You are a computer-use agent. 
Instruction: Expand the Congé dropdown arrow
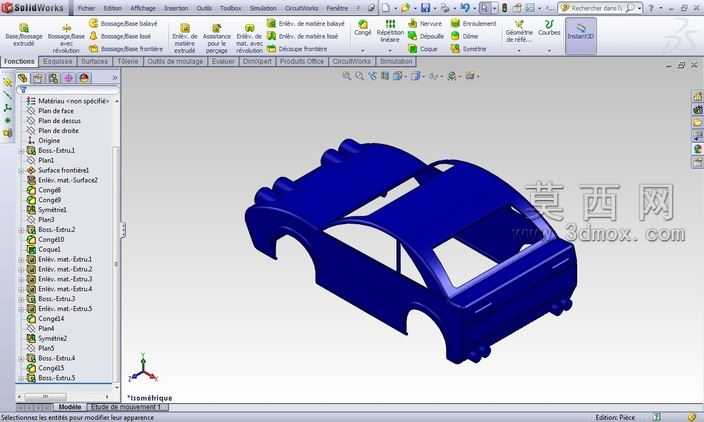pyautogui.click(x=363, y=50)
